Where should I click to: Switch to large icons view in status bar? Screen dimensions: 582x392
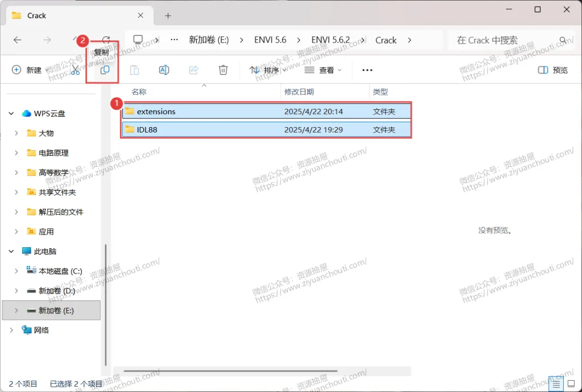pyautogui.click(x=571, y=384)
